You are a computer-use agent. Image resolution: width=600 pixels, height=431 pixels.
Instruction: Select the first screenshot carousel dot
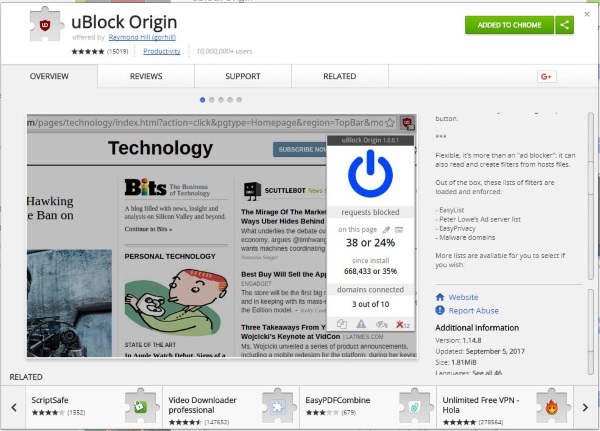(x=203, y=100)
